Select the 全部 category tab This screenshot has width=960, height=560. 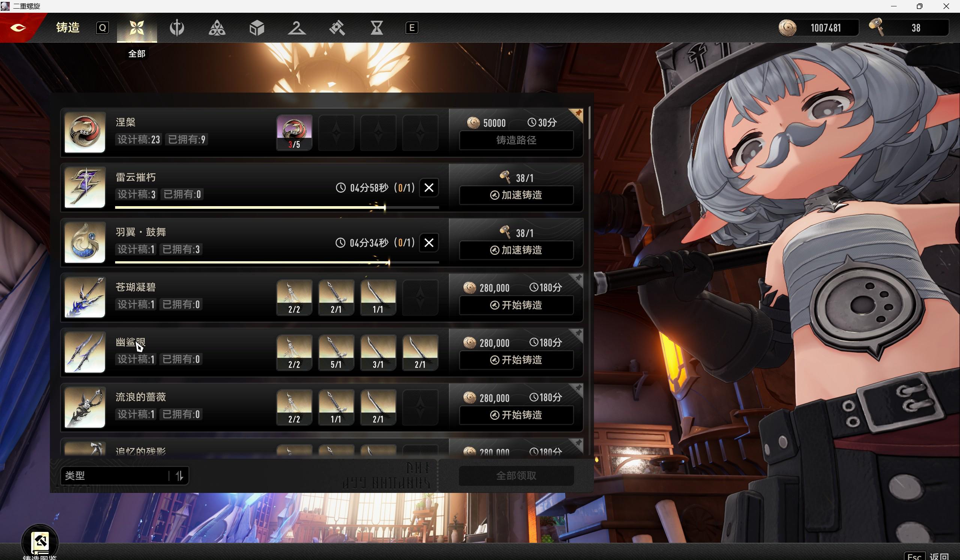(x=137, y=28)
